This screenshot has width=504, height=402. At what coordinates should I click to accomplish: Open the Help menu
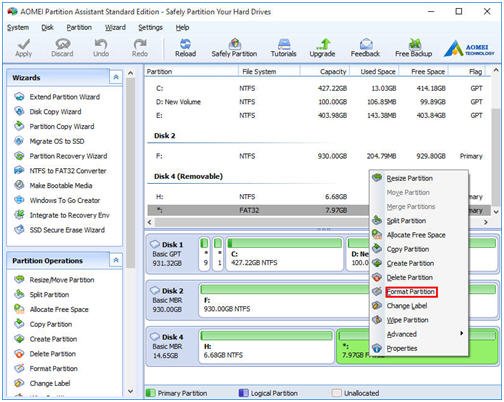(x=182, y=27)
